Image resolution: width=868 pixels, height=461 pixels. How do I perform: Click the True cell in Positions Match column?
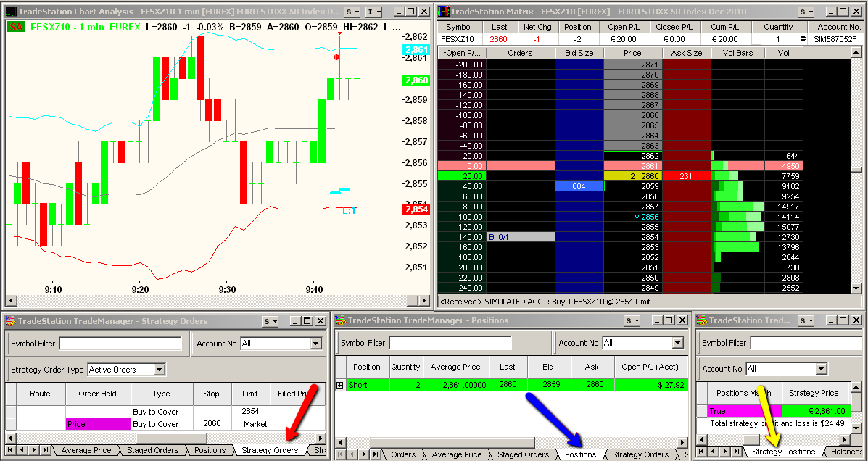pyautogui.click(x=745, y=411)
